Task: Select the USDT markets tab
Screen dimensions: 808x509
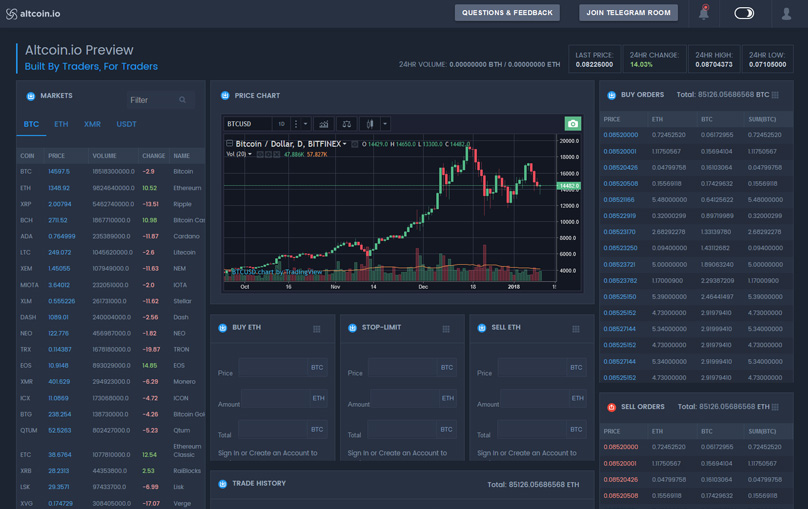Action: tap(126, 124)
